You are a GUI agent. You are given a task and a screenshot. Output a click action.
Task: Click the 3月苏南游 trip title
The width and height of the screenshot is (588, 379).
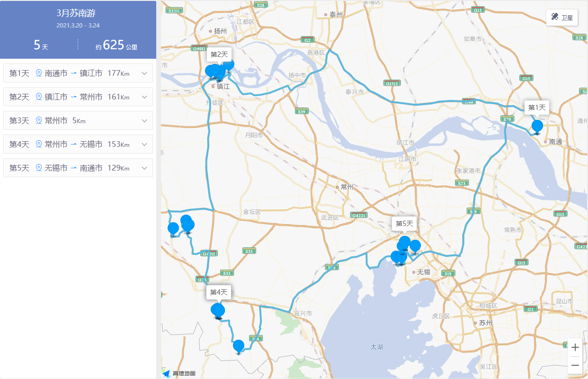click(x=78, y=13)
